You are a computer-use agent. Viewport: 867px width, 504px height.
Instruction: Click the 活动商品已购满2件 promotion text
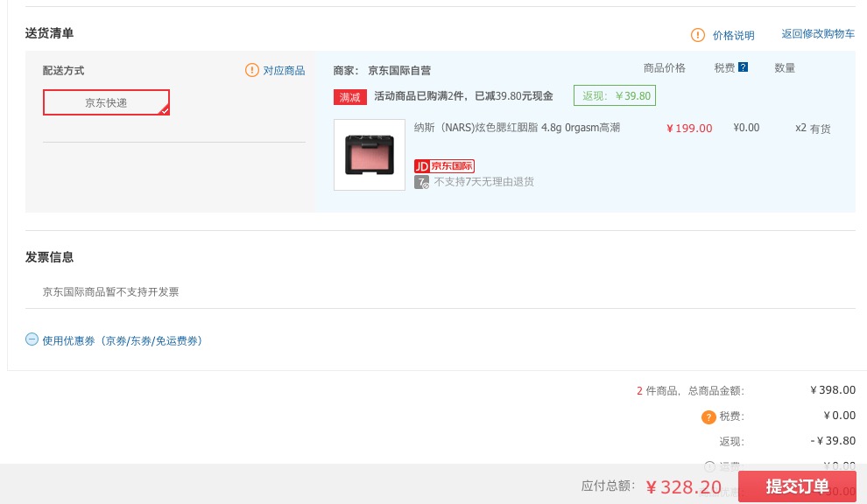tap(463, 96)
